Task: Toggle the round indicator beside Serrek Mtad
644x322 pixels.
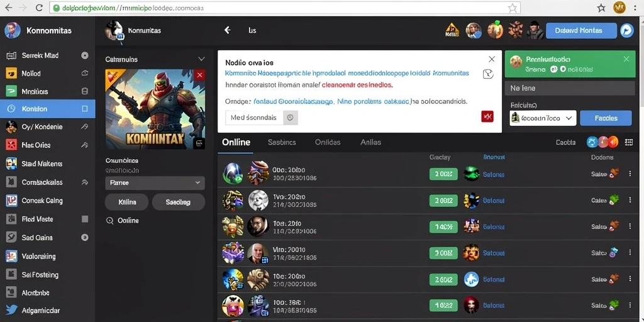Action: click(85, 55)
